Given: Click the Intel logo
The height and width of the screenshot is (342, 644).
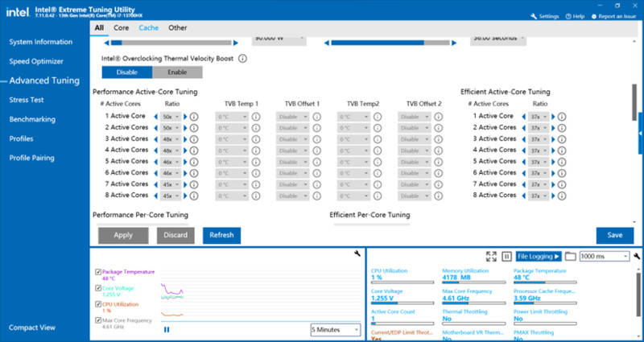Looking at the screenshot, I should (x=17, y=12).
